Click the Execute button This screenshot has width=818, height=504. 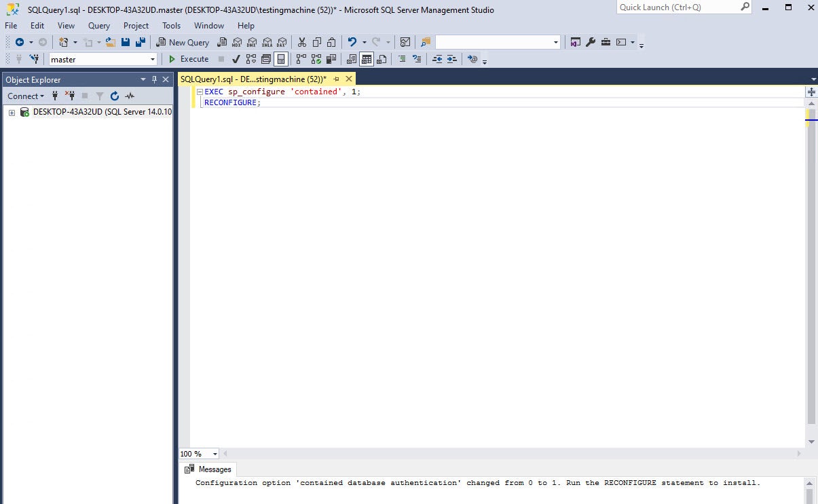click(x=189, y=59)
